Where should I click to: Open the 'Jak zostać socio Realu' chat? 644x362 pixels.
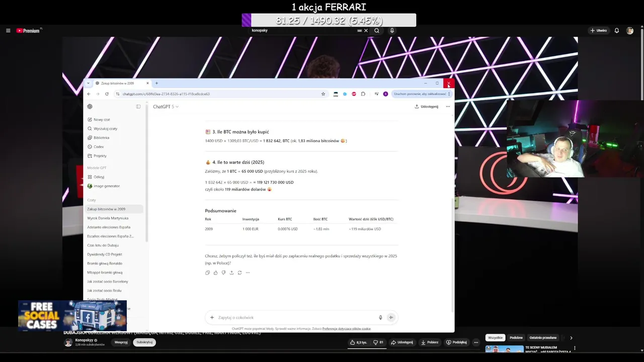[x=114, y=291]
